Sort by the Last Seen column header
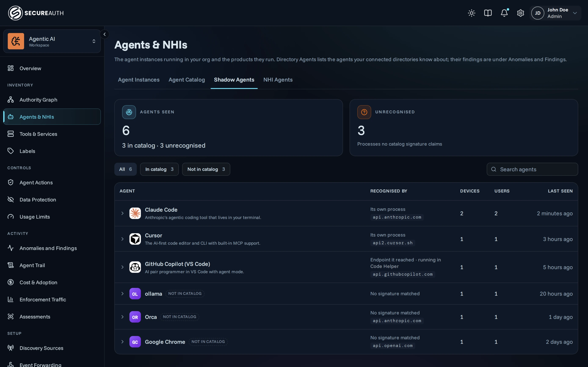The image size is (588, 367). pos(560,191)
